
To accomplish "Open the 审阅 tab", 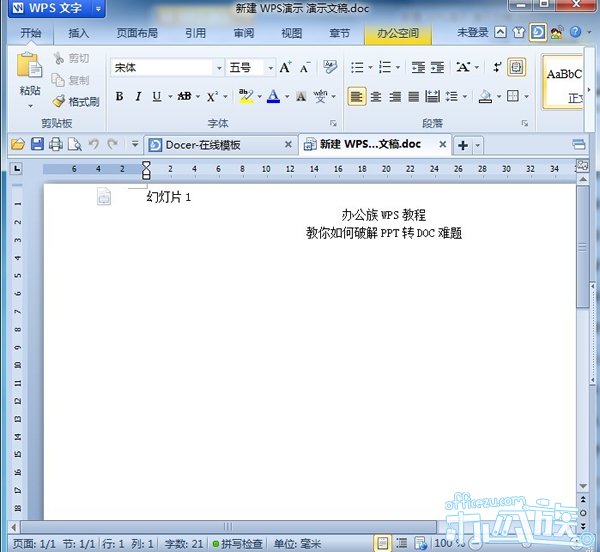I will 244,33.
